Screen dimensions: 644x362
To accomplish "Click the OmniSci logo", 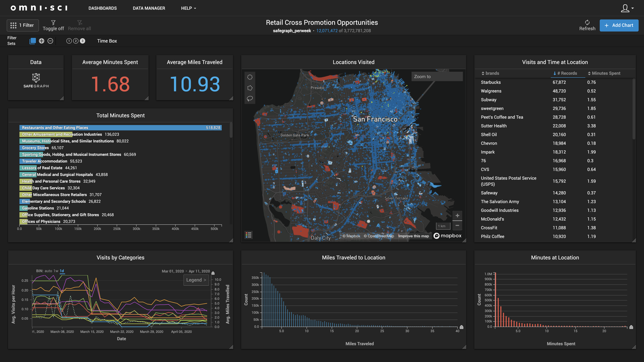I will [39, 8].
